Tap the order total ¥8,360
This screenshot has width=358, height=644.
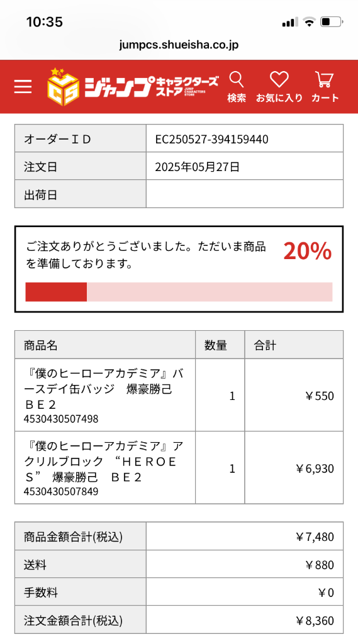click(x=315, y=620)
